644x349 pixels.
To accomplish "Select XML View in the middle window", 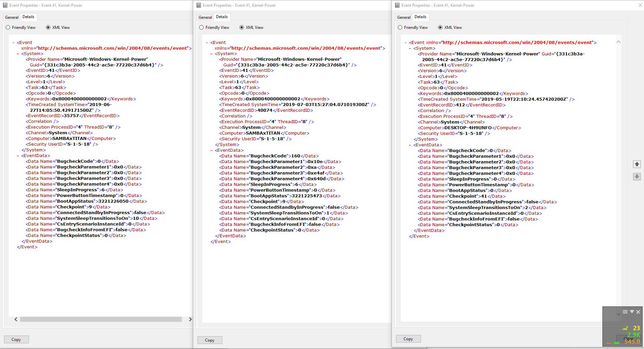I will click(251, 28).
